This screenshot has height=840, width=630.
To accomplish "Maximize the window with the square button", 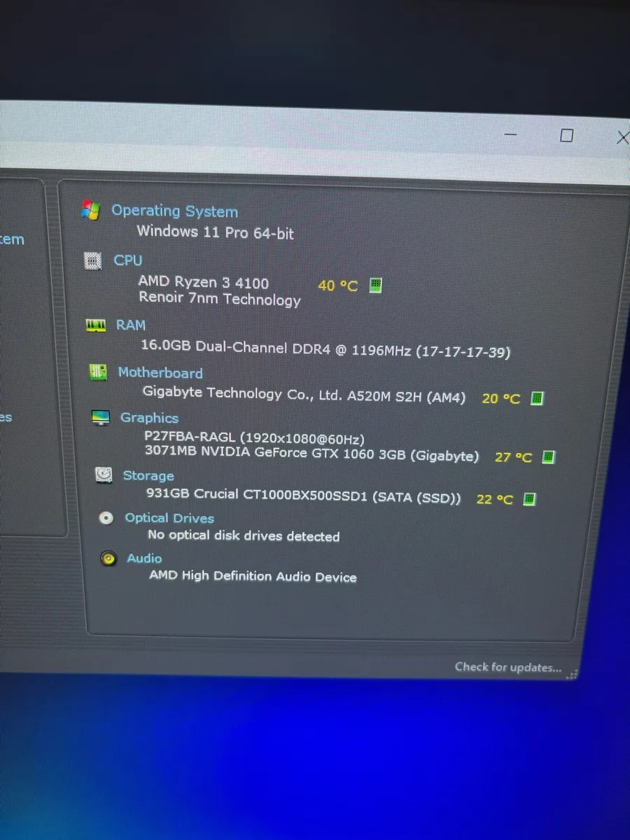I will point(567,136).
